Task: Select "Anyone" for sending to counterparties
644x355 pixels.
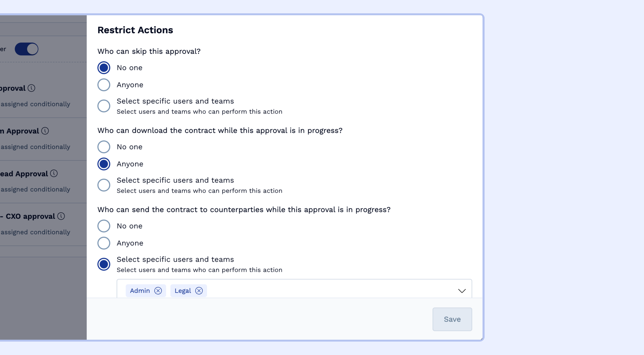Action: pos(103,243)
